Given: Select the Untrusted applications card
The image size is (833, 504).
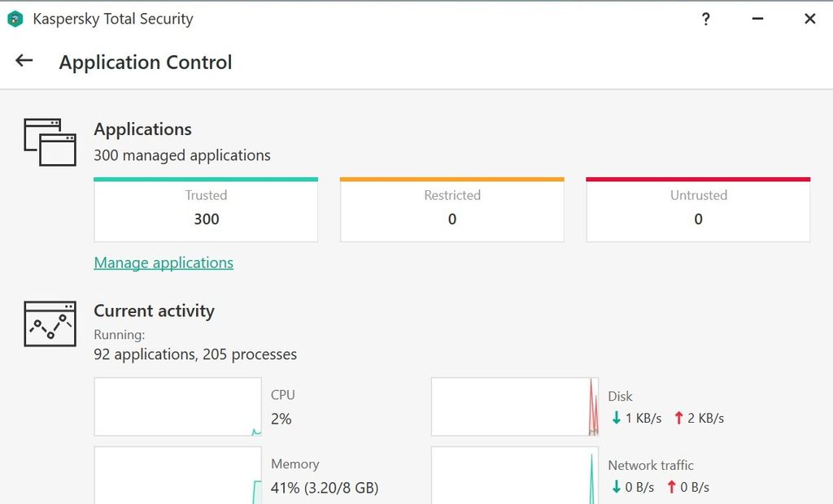Looking at the screenshot, I should (697, 208).
